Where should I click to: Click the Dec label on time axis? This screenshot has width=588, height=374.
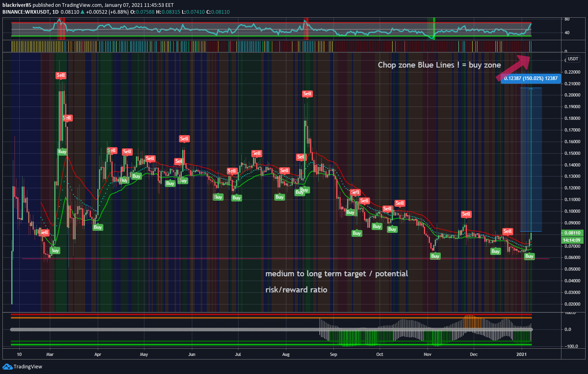(474, 354)
